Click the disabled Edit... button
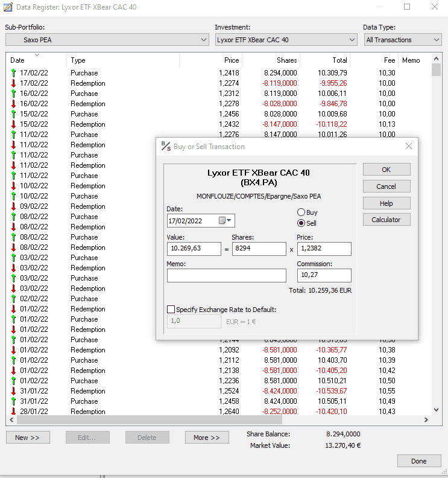Viewport: 448px width, 478px height. point(87,438)
